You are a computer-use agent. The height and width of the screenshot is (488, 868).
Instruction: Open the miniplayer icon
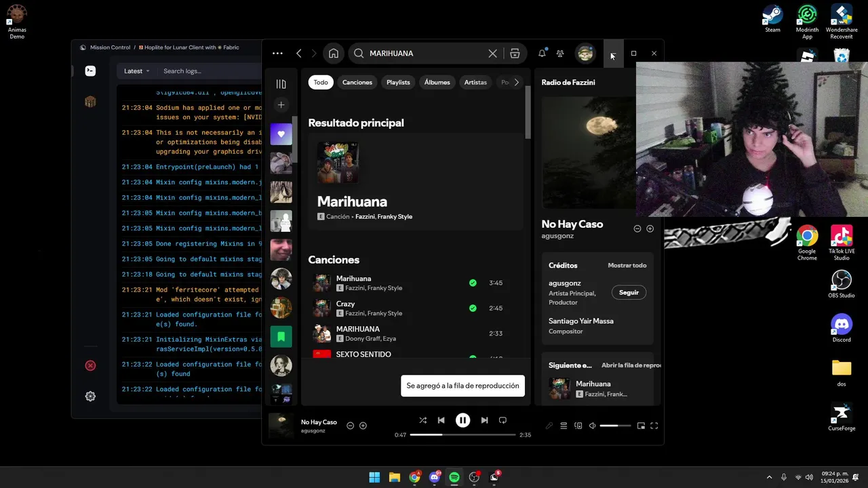[x=641, y=426]
